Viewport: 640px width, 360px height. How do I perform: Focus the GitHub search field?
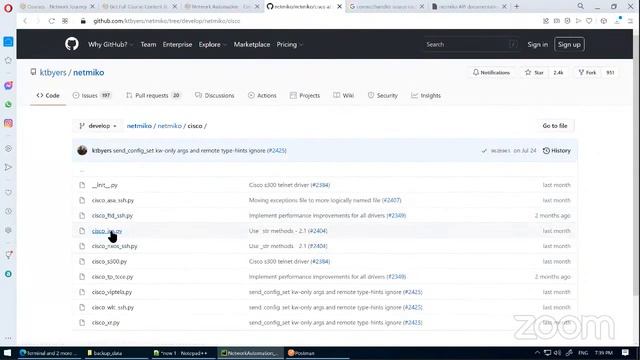tap(471, 44)
